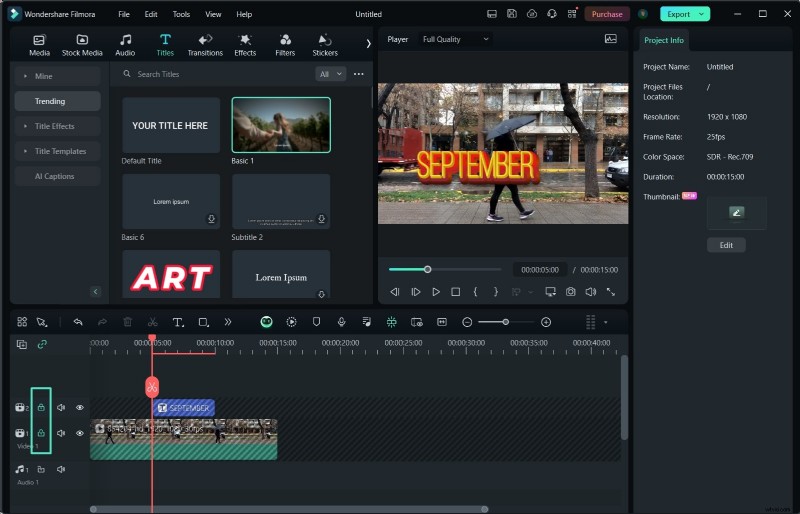Switch to the Project Info tab
This screenshot has height=514, width=800.
click(664, 40)
